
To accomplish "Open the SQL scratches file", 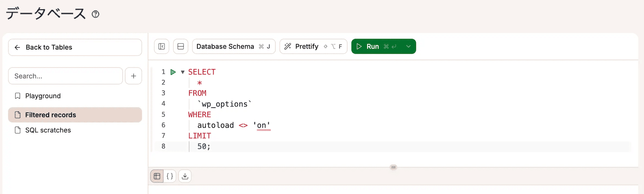I will click(x=48, y=130).
